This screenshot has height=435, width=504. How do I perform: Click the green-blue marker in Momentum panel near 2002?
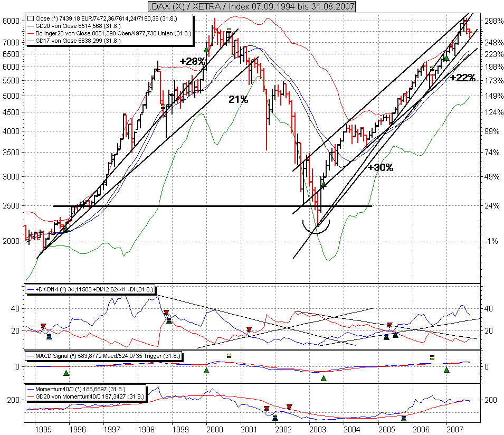click(275, 418)
